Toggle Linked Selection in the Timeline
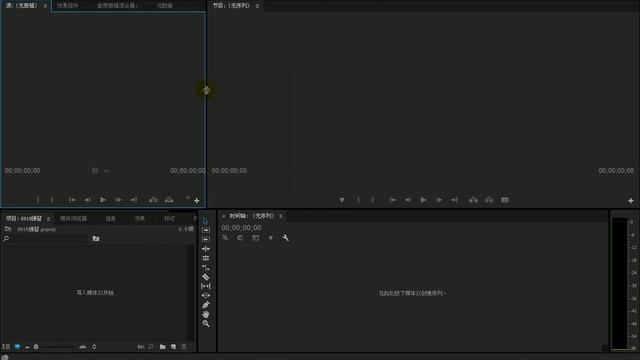The width and height of the screenshot is (640, 360). (x=256, y=238)
